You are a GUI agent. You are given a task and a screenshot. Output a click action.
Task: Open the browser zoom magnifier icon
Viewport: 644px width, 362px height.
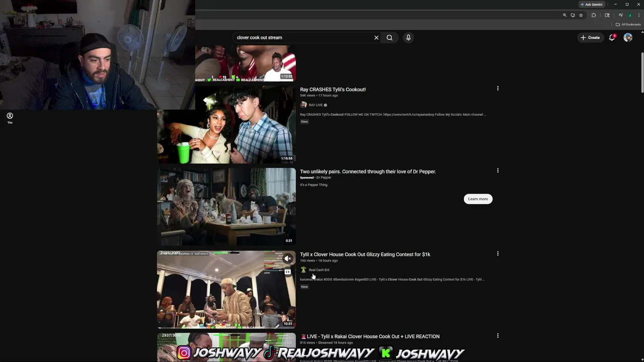(565, 15)
